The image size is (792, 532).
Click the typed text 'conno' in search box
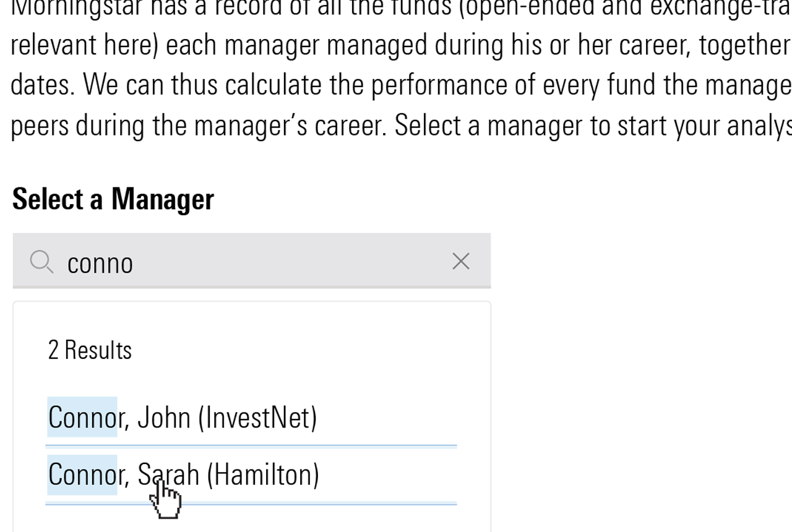click(x=100, y=264)
